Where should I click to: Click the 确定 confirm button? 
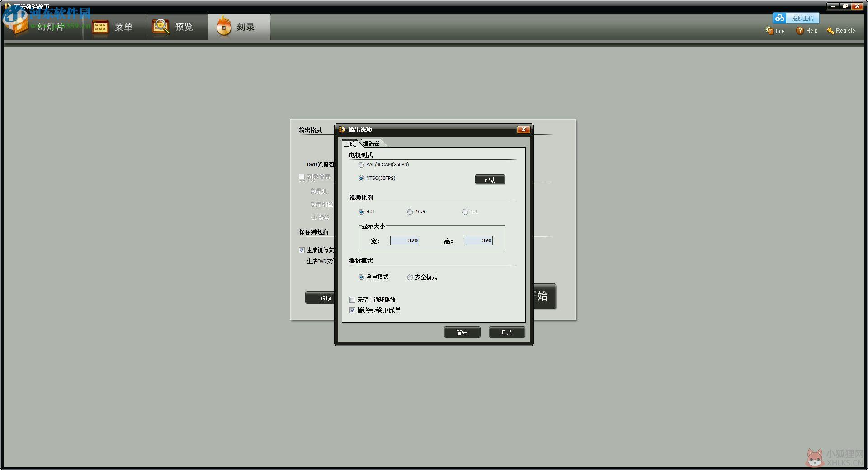coord(462,333)
